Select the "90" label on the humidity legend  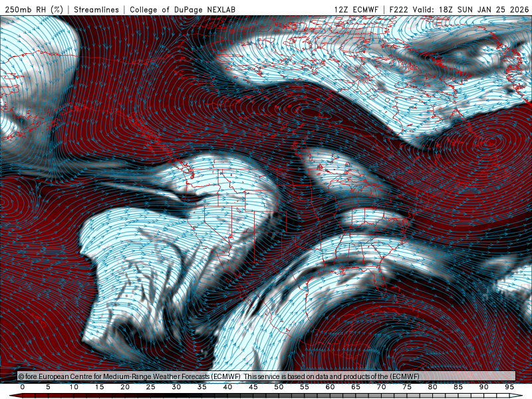tap(484, 387)
